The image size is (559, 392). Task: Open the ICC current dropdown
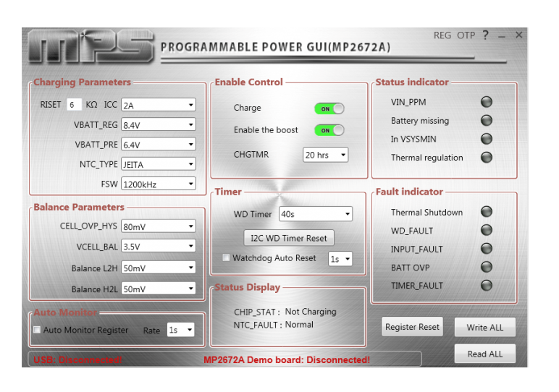coord(159,105)
